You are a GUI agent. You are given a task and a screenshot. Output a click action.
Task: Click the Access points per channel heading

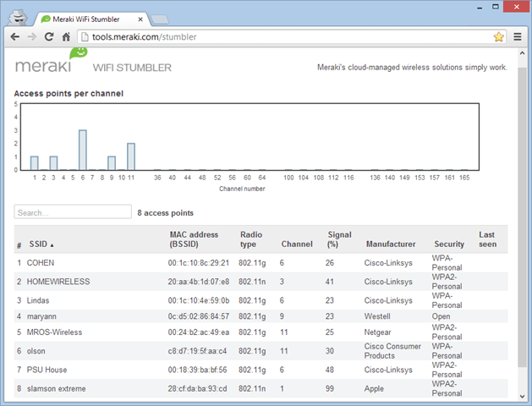coord(69,94)
